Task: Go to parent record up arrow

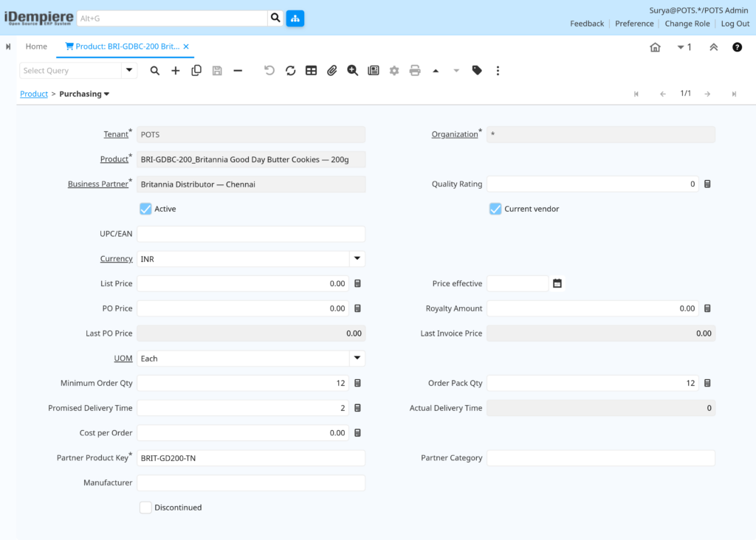Action: point(436,71)
